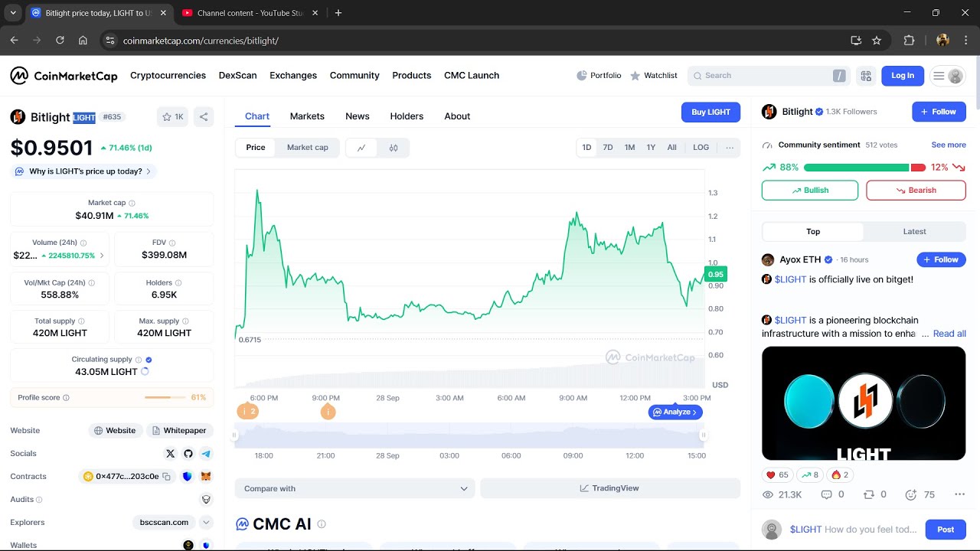Click the Buy LIGHT button
The image size is (980, 551).
point(710,112)
